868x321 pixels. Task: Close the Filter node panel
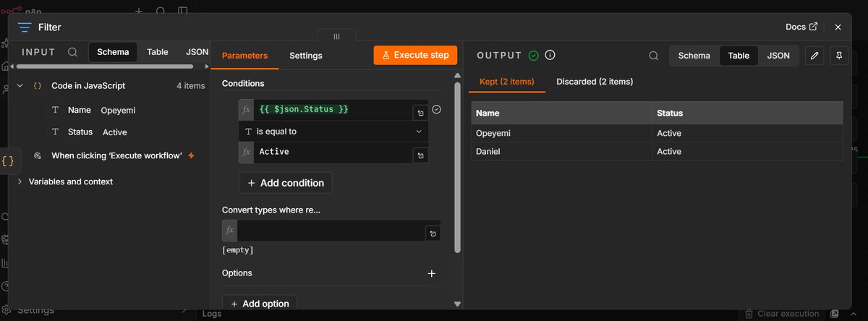point(838,27)
